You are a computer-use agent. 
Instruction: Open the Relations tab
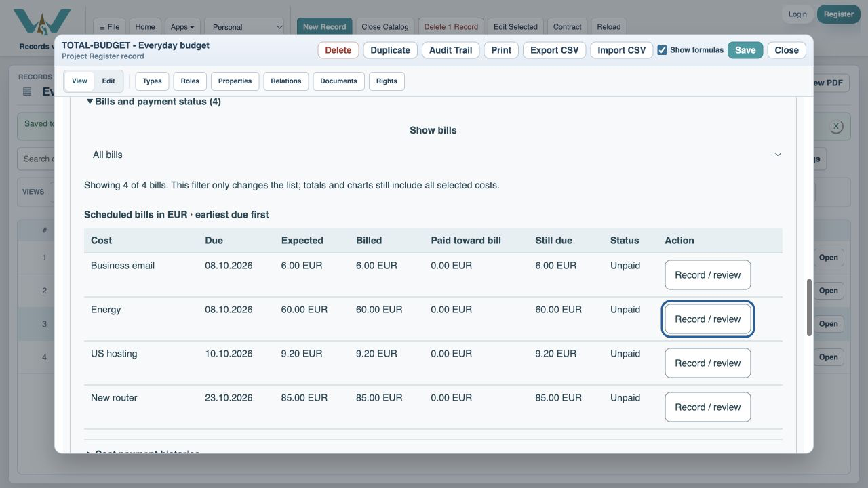(286, 81)
